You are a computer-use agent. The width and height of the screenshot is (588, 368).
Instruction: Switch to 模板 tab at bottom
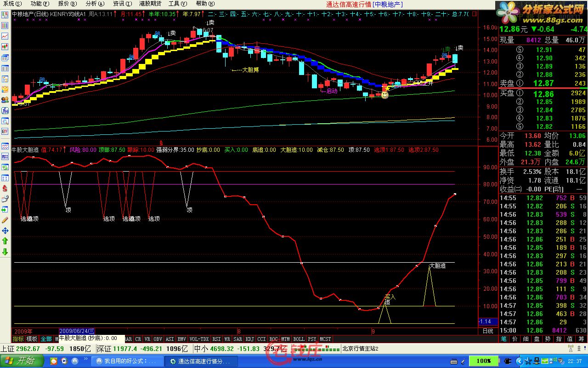[x=32, y=339]
